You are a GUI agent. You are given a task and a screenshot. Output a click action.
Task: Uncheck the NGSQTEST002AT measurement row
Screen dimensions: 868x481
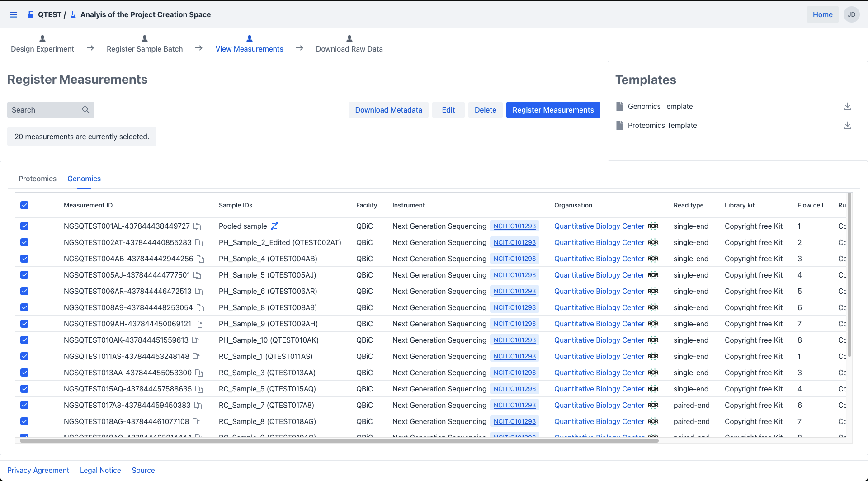point(24,242)
